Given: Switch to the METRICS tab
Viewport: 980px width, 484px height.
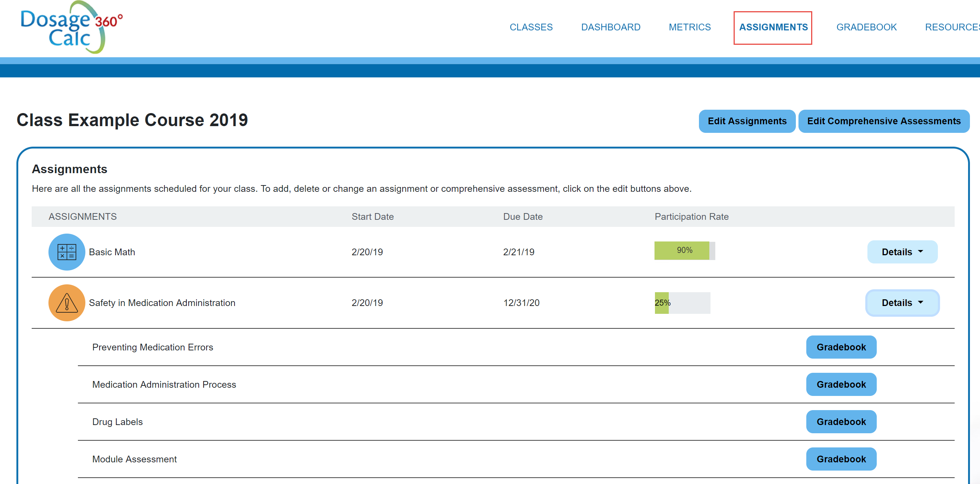Looking at the screenshot, I should tap(689, 27).
